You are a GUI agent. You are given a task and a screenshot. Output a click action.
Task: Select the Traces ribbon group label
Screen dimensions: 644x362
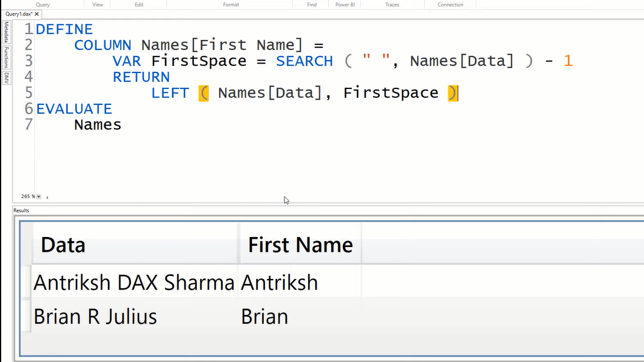[392, 5]
